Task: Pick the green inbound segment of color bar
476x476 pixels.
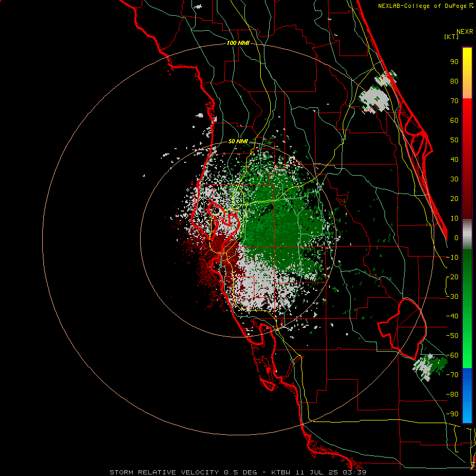Action: point(467,308)
